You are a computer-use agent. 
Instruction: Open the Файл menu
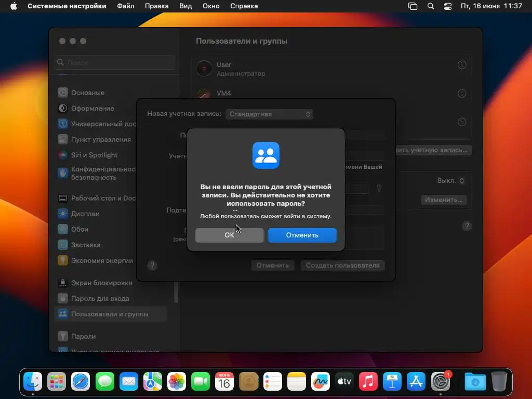[x=126, y=6]
